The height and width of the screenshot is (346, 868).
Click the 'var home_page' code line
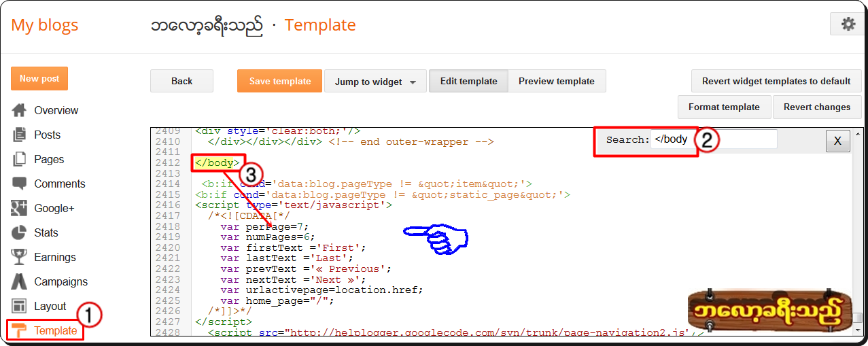click(277, 300)
